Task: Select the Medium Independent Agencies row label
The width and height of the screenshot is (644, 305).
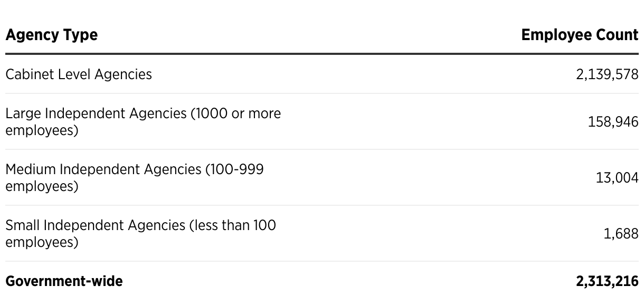Action: (135, 178)
